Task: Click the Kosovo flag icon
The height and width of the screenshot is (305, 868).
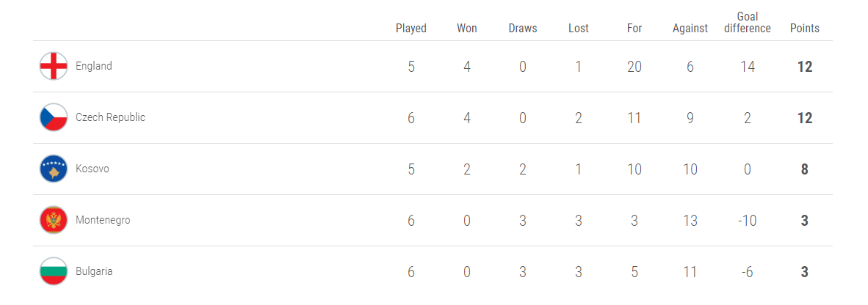Action: click(x=54, y=169)
